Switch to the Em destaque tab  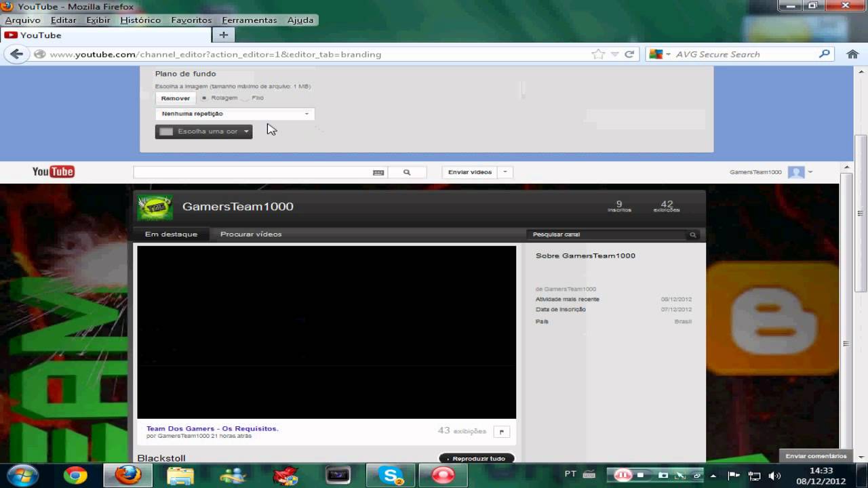pyautogui.click(x=171, y=235)
